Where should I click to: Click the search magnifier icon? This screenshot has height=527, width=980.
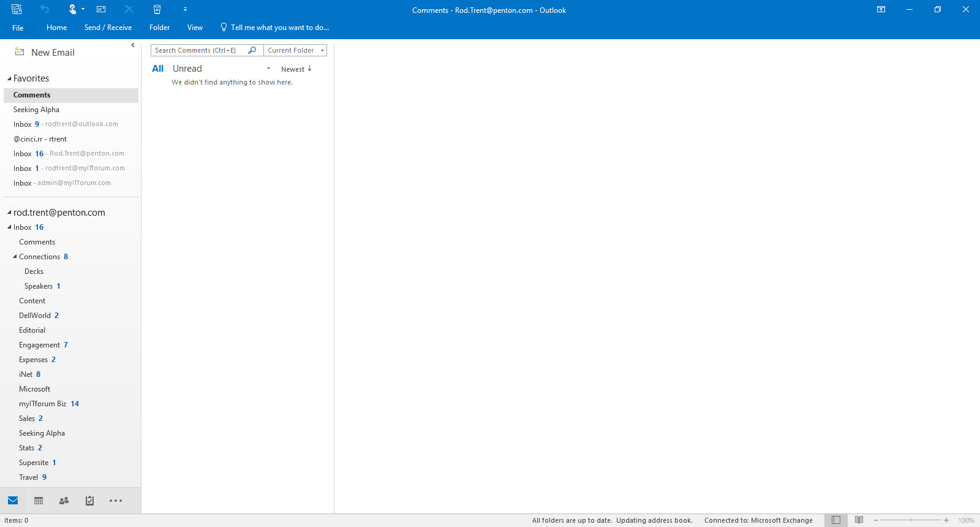tap(252, 50)
